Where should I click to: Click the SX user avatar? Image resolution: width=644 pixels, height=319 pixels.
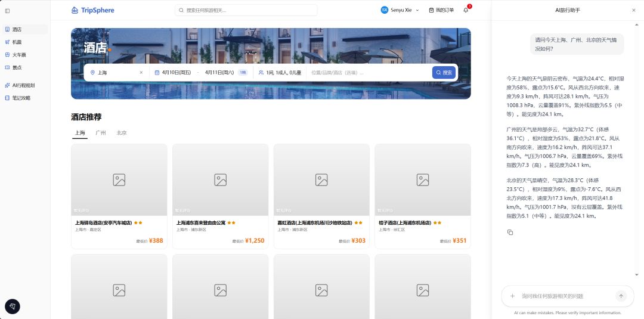(x=385, y=10)
